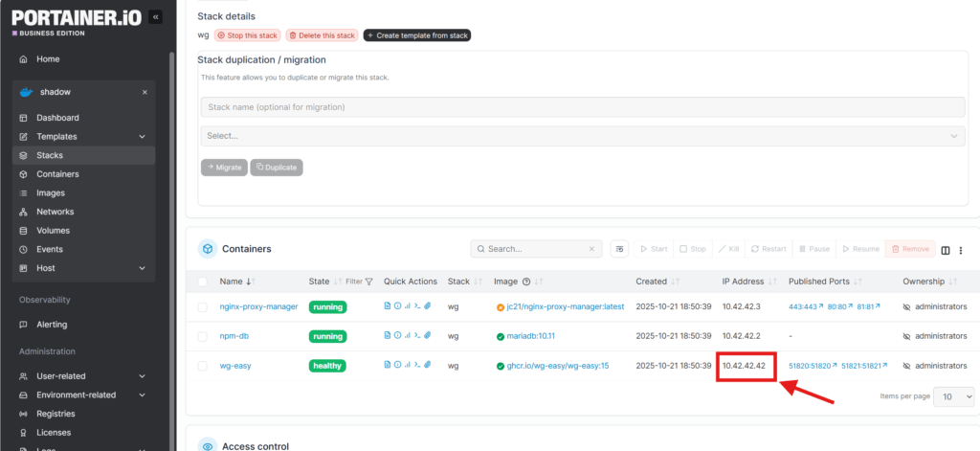Collapse the sidebar with the double-chevron icon
Viewport: 980px width, 451px height.
pyautogui.click(x=155, y=17)
